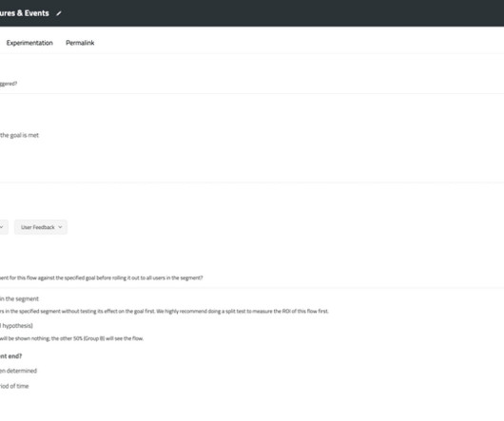This screenshot has height=421, width=504.
Task: Select the "the goal is met" option
Action: [19, 135]
